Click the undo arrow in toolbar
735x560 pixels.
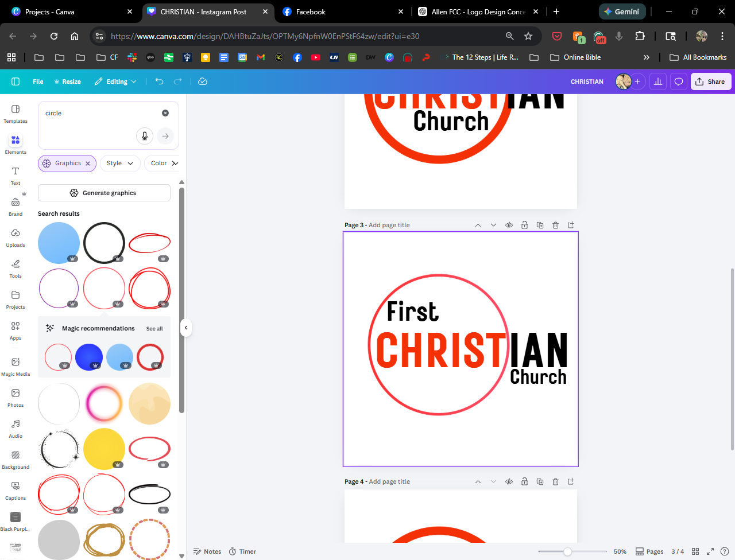159,81
